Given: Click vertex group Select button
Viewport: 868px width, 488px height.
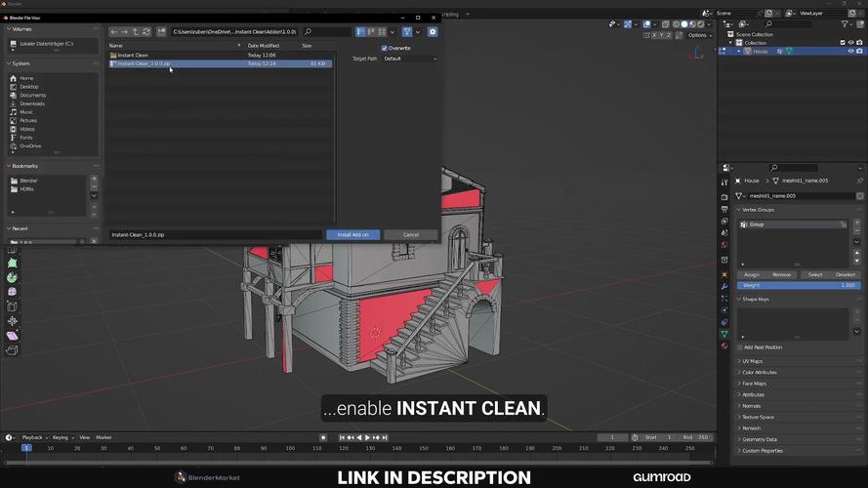Looking at the screenshot, I should pos(815,274).
